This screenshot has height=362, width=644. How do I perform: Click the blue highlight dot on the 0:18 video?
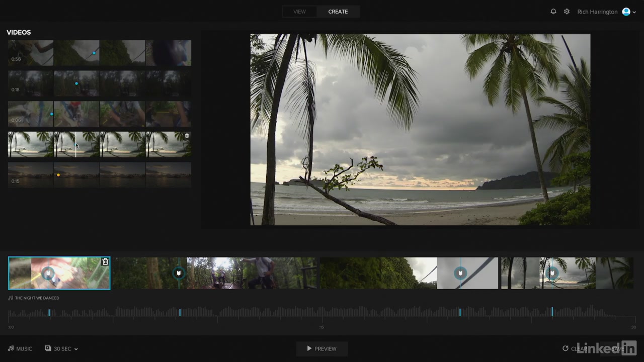point(76,83)
